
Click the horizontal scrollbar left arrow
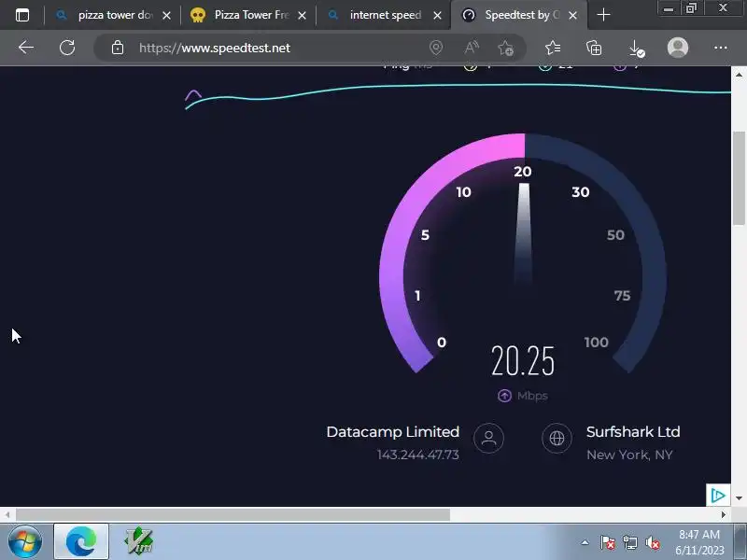pos(7,515)
